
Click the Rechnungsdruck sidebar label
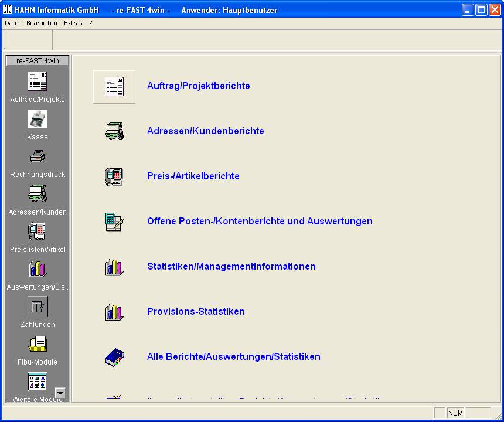(38, 175)
